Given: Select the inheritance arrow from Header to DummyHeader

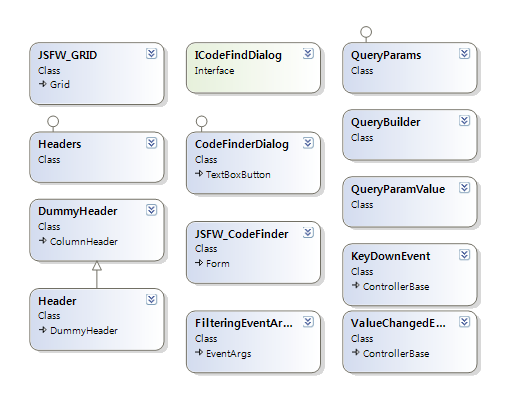Looking at the screenshot, I should pyautogui.click(x=97, y=274).
